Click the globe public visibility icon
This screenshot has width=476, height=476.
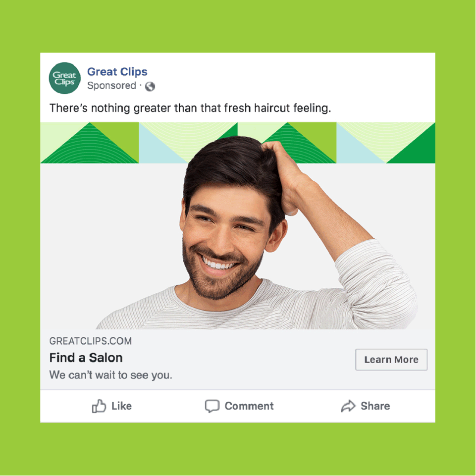pyautogui.click(x=150, y=87)
